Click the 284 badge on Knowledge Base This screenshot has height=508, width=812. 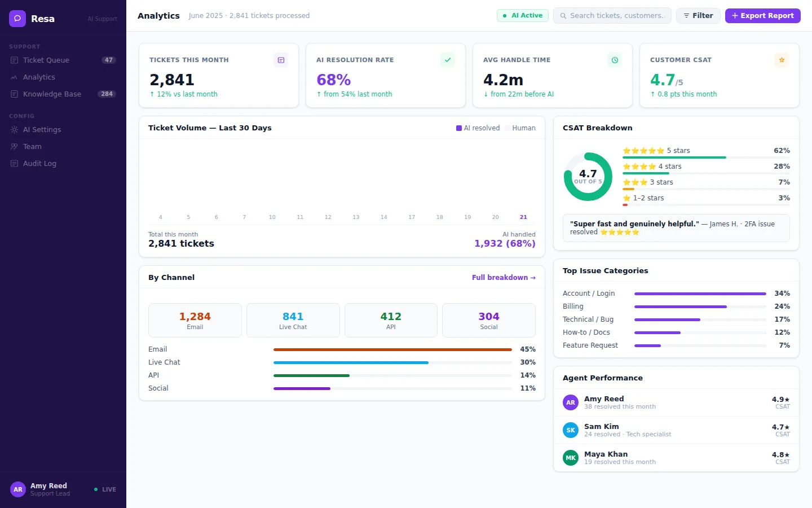click(107, 94)
